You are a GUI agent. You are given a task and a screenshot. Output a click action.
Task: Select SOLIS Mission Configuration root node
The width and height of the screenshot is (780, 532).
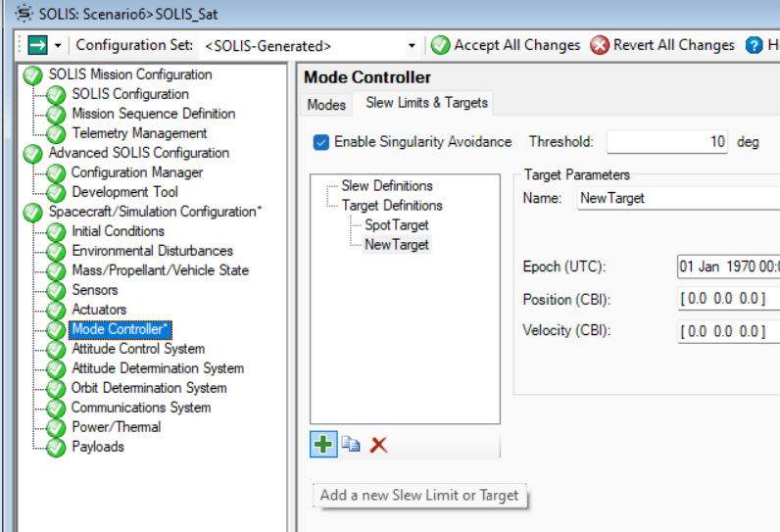[130, 74]
